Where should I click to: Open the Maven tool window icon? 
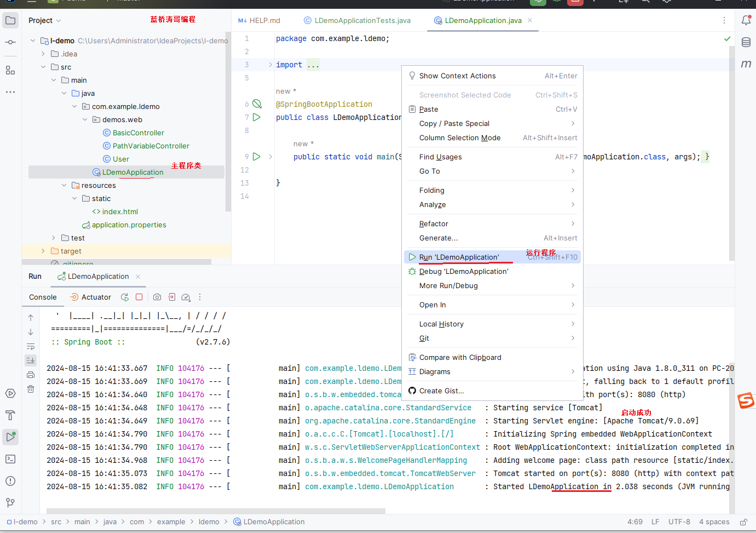pos(746,64)
